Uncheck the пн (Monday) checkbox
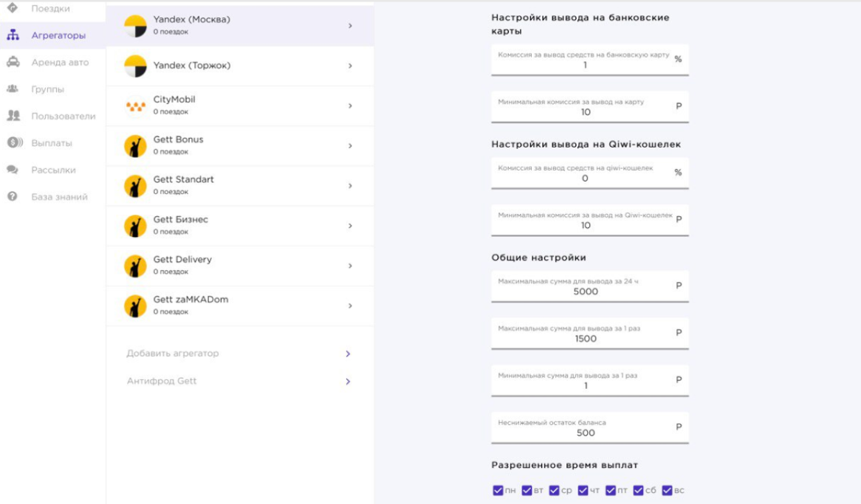This screenshot has height=504, width=861. coord(498,491)
